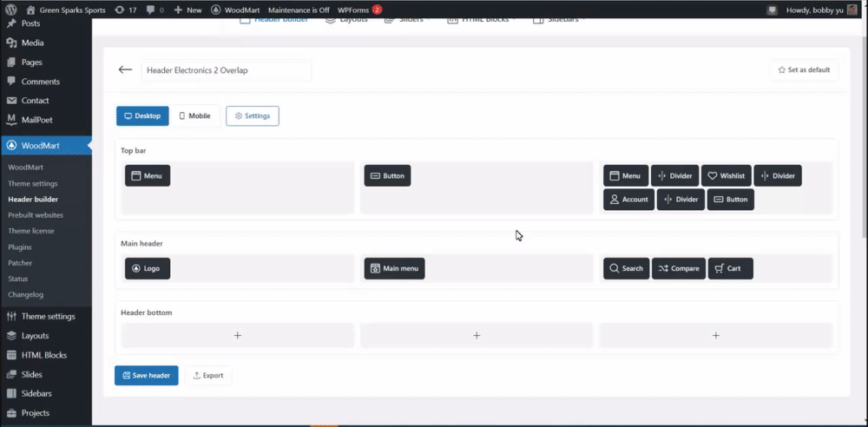868x427 pixels.
Task: Open WoodMart in the admin bar
Action: click(x=235, y=10)
